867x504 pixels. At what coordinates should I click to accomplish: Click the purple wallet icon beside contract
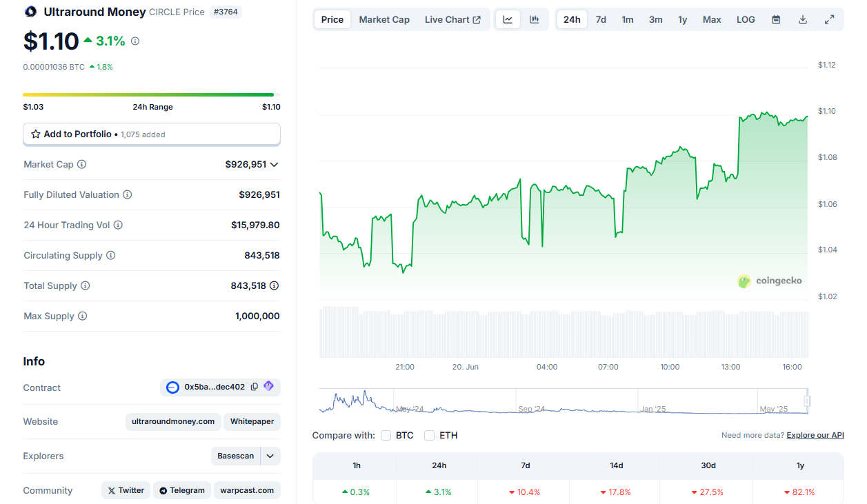click(x=268, y=387)
